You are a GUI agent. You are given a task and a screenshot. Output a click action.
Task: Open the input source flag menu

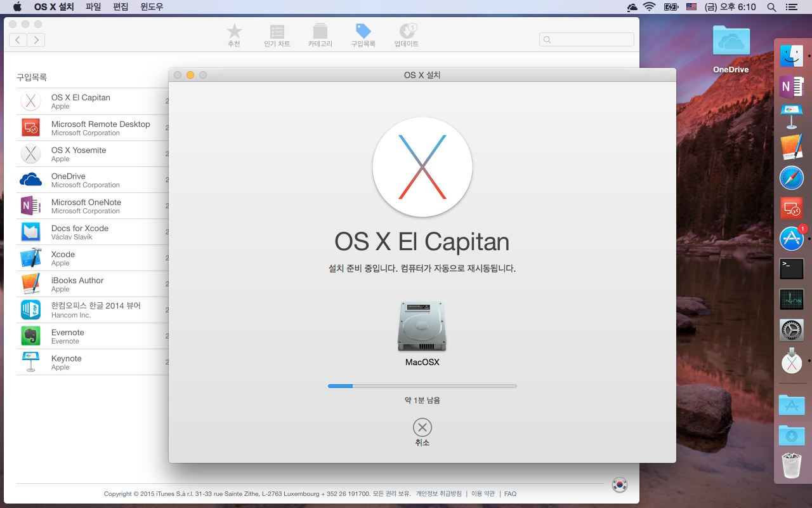(691, 7)
